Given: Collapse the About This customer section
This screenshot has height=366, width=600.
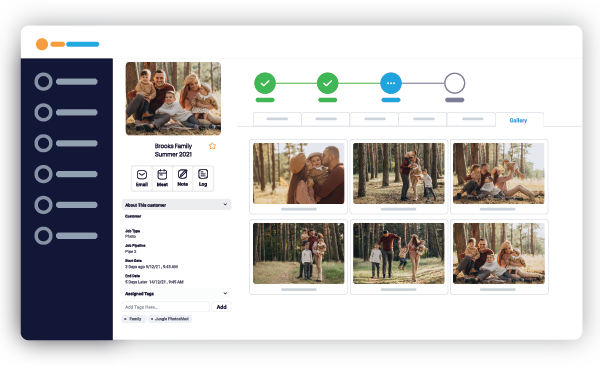Looking at the screenshot, I should pyautogui.click(x=176, y=205).
